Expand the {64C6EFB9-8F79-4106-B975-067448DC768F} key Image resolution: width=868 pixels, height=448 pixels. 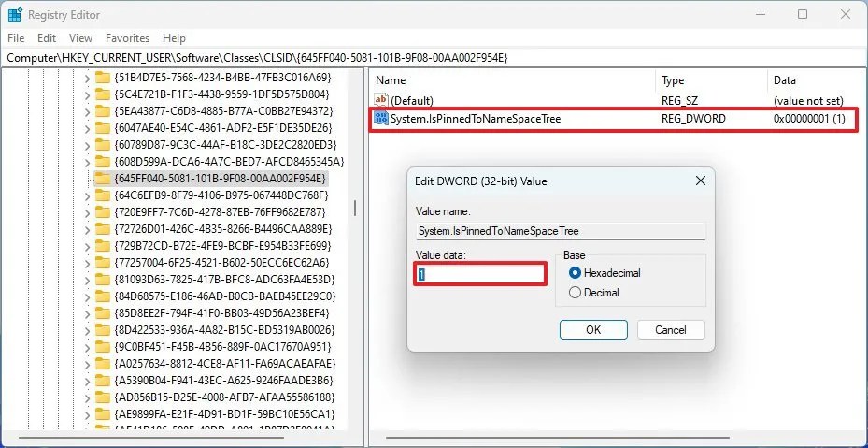pos(87,195)
